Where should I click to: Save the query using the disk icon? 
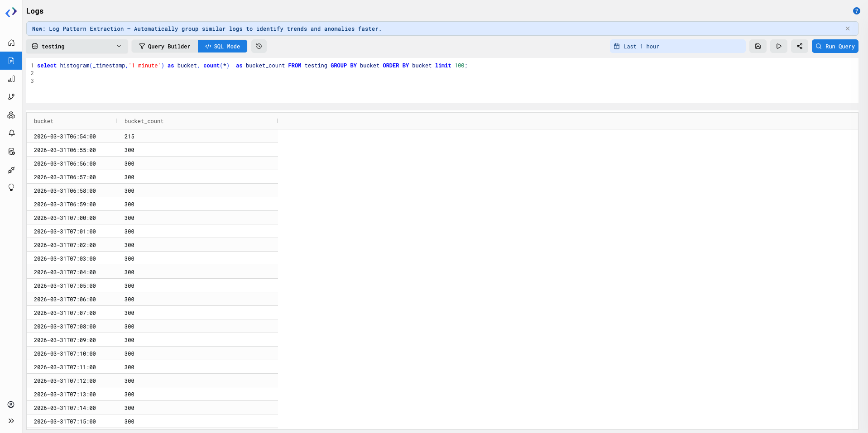[758, 46]
